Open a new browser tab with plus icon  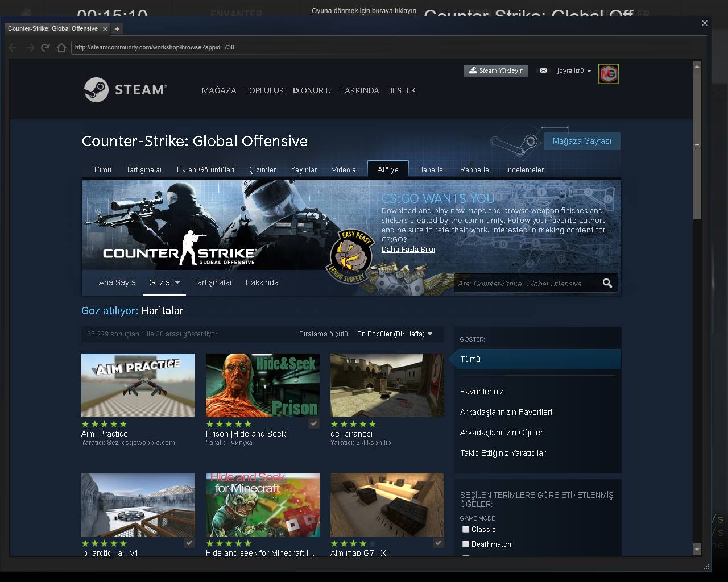pos(117,28)
